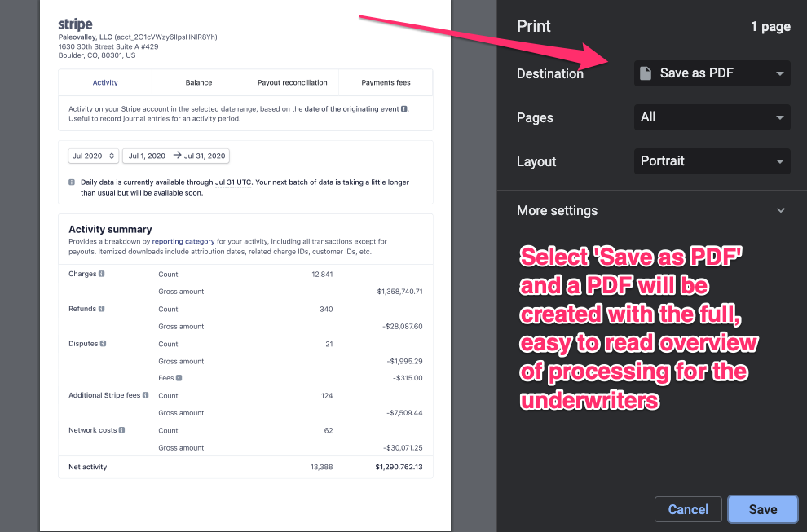The image size is (807, 532).
Task: Open the Payments fees tab
Action: click(x=386, y=82)
